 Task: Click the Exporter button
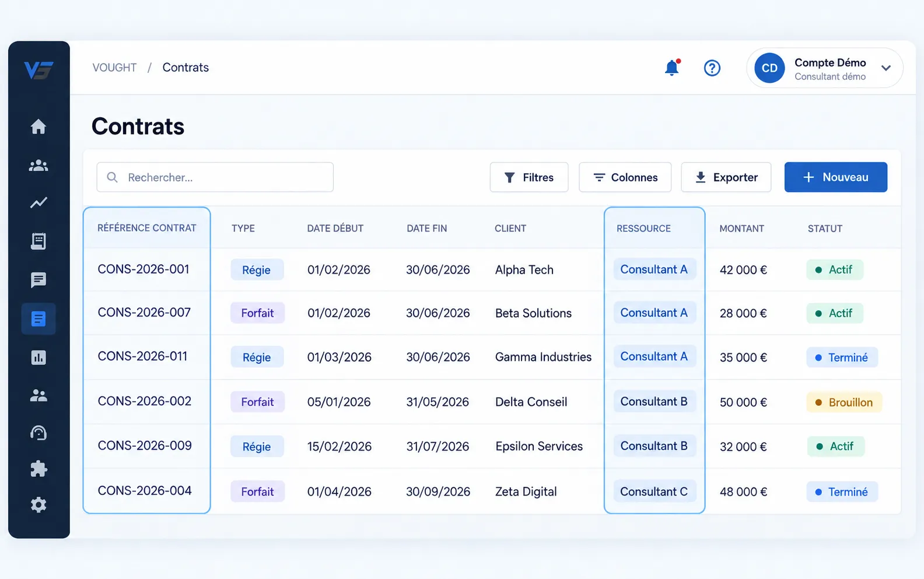point(726,177)
